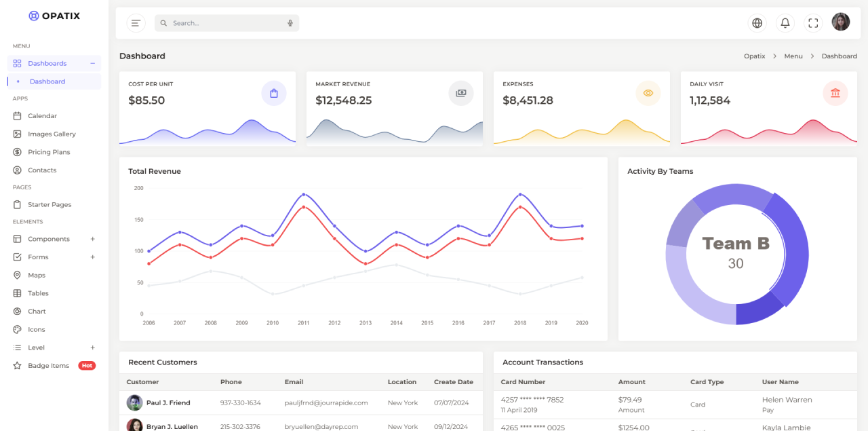Click the bank icon on Daily Visit card
868x431 pixels.
click(x=835, y=93)
